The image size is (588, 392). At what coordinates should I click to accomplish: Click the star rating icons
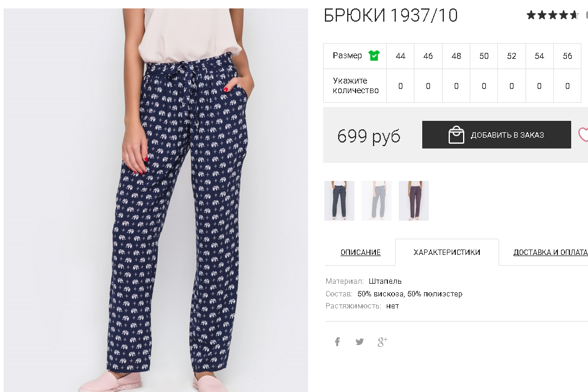tap(553, 15)
